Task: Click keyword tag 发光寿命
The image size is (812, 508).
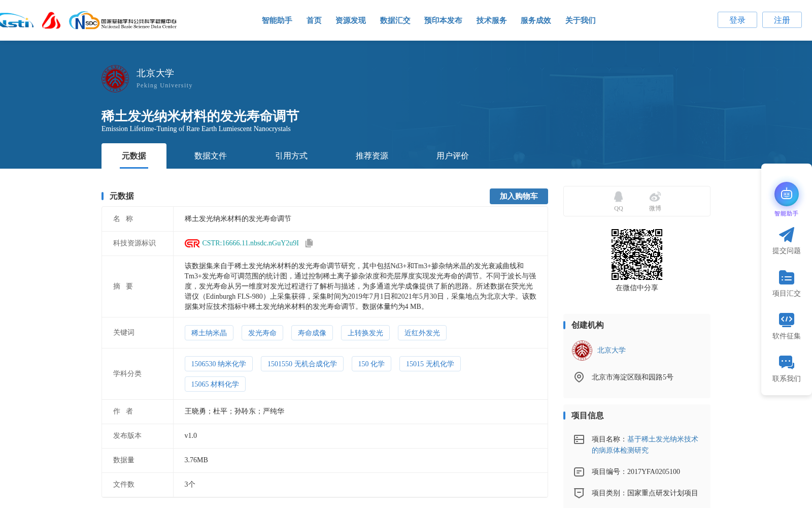Action: pyautogui.click(x=262, y=333)
